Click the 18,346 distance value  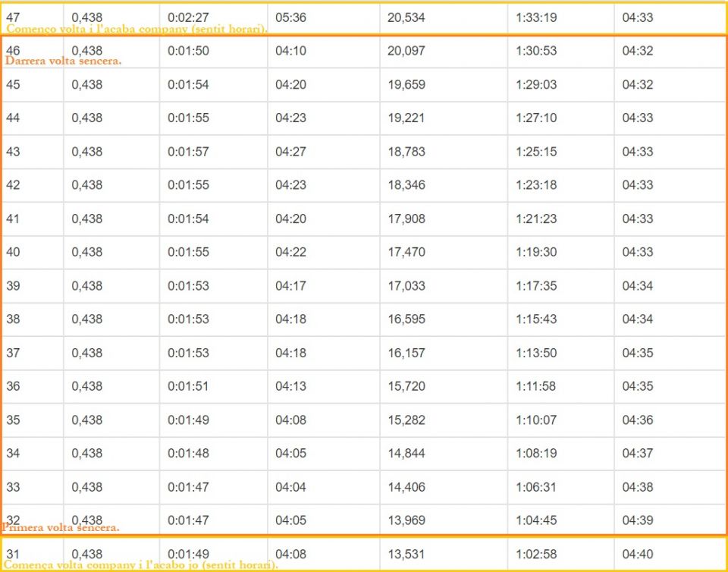(x=406, y=185)
